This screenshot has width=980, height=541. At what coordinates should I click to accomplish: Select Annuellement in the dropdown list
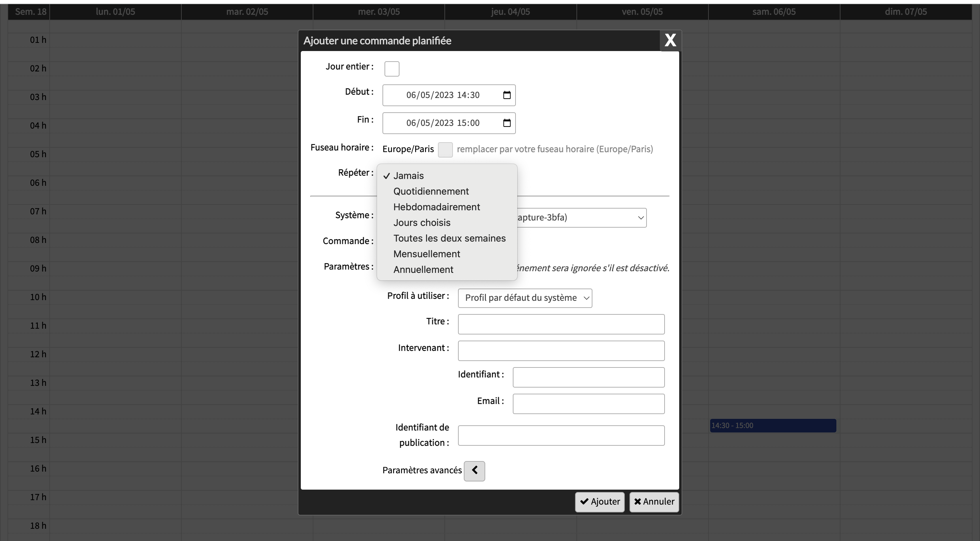423,269
